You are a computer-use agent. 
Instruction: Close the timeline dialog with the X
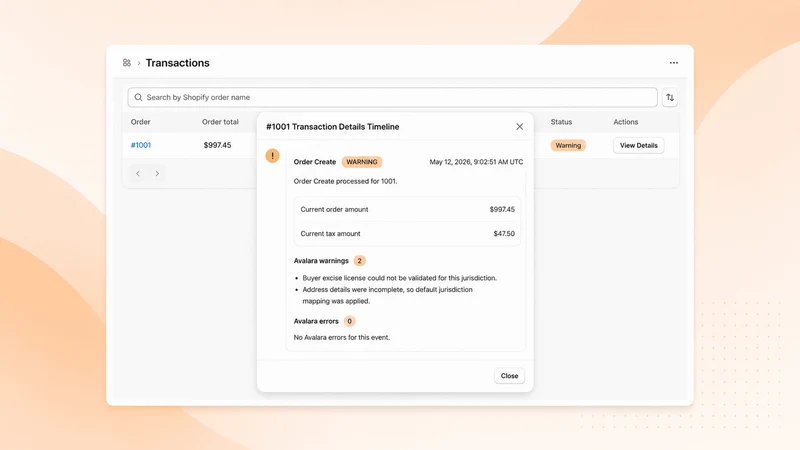pyautogui.click(x=519, y=127)
